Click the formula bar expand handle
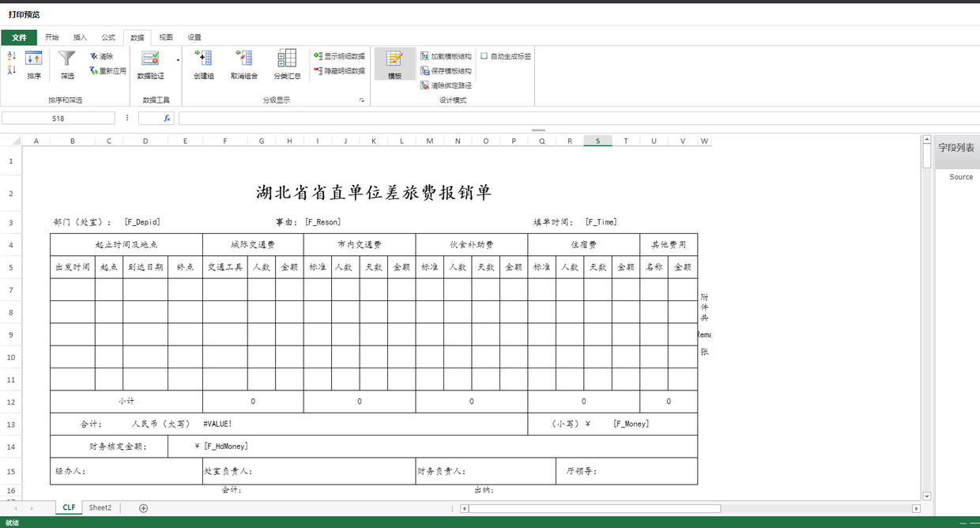The height and width of the screenshot is (528, 980). (538, 130)
